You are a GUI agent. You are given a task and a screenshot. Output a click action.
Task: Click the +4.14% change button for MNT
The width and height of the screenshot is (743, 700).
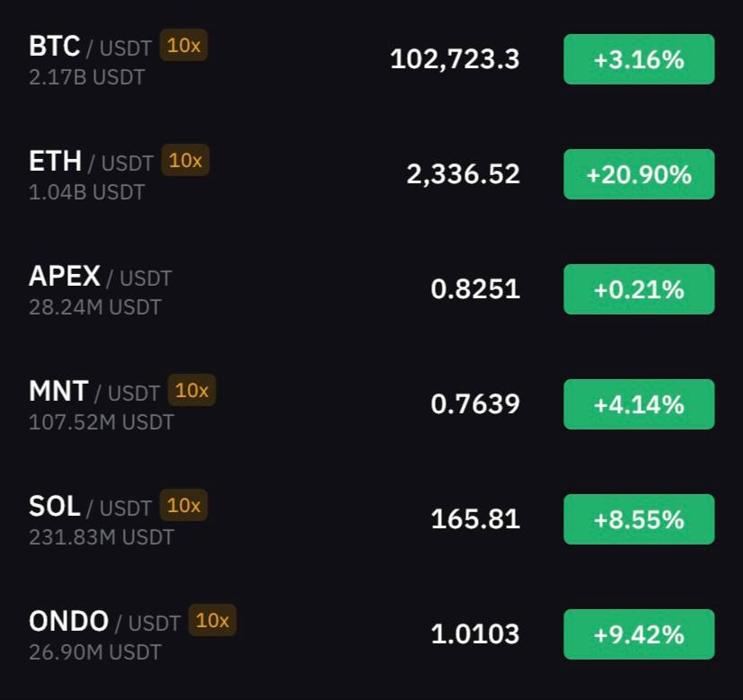639,404
